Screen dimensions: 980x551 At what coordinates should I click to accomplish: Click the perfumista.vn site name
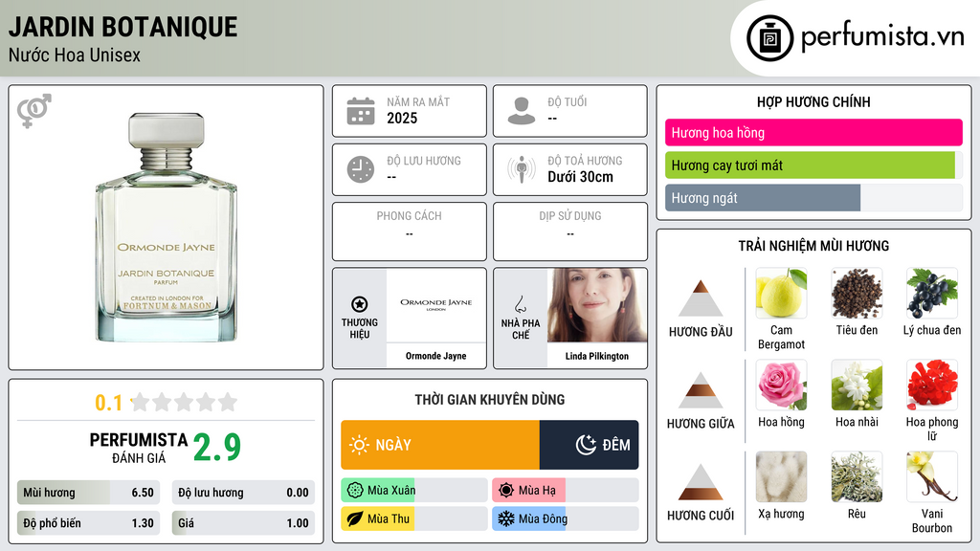(882, 37)
